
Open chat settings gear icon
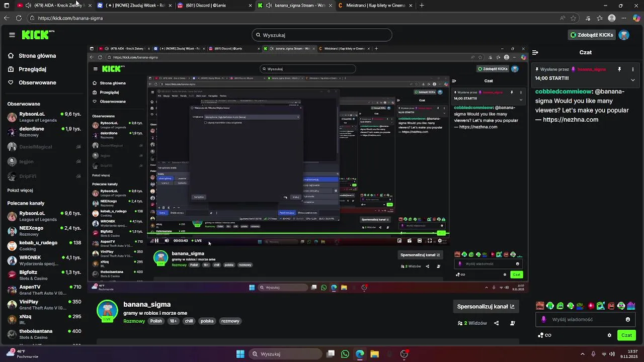coord(609,335)
